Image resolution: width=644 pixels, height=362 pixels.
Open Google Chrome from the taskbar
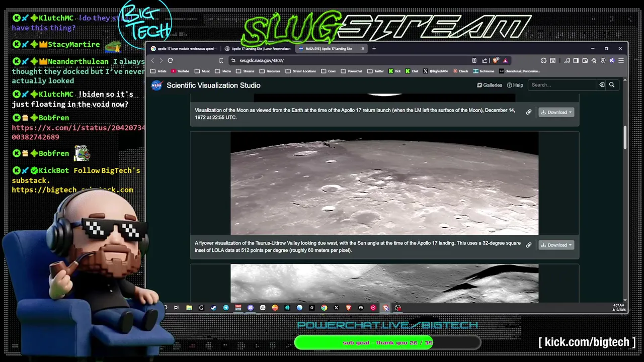click(324, 308)
